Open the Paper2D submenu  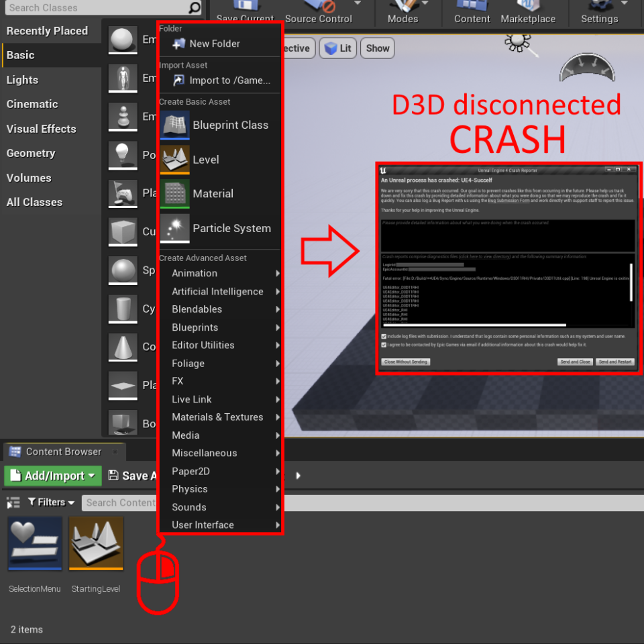[221, 471]
